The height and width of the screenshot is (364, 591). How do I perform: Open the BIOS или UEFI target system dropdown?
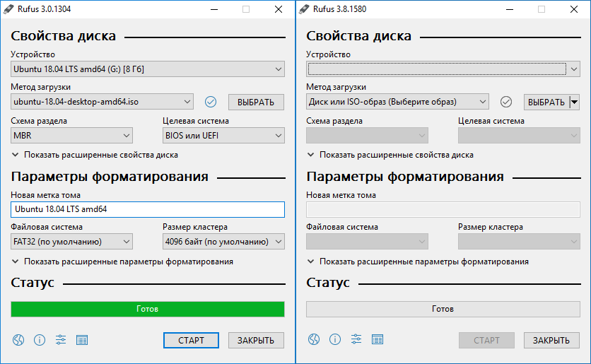pyautogui.click(x=223, y=135)
